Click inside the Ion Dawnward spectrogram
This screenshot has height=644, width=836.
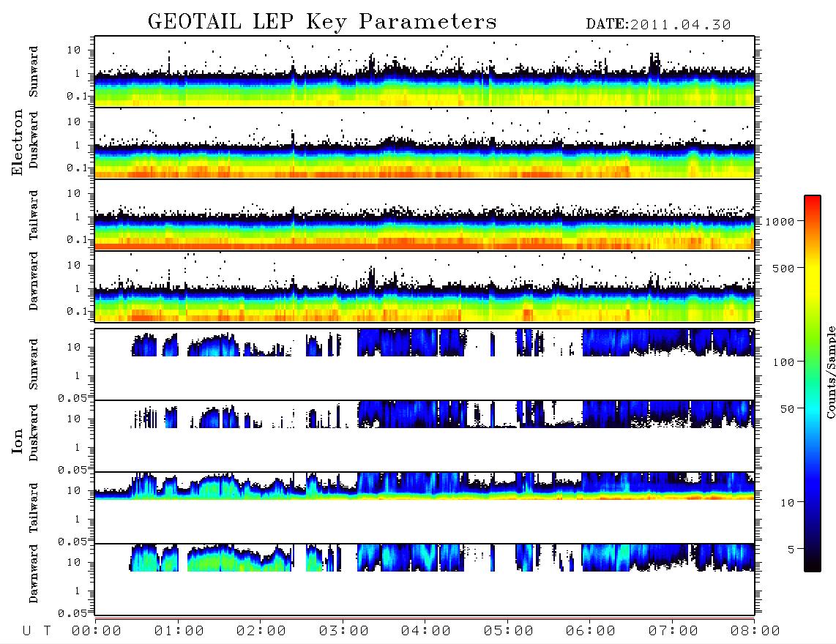[425, 579]
